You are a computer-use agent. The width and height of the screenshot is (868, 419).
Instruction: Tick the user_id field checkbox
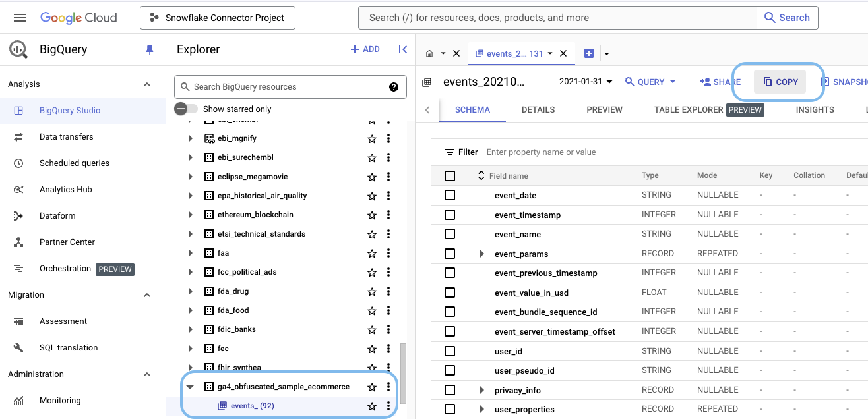tap(450, 351)
